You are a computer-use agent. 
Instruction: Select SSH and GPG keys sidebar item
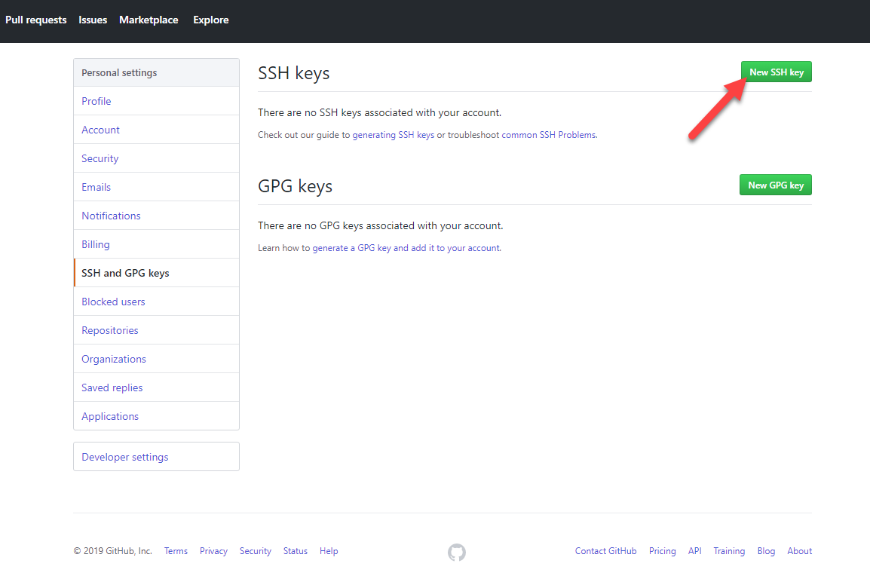[x=157, y=273]
